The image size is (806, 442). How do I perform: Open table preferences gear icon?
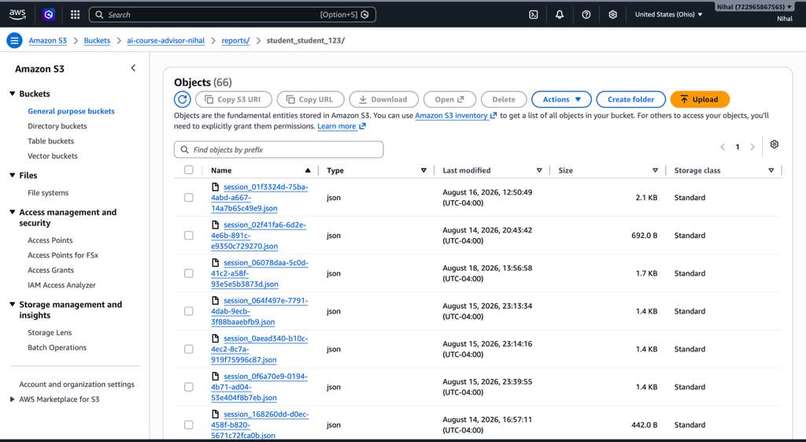click(x=774, y=144)
